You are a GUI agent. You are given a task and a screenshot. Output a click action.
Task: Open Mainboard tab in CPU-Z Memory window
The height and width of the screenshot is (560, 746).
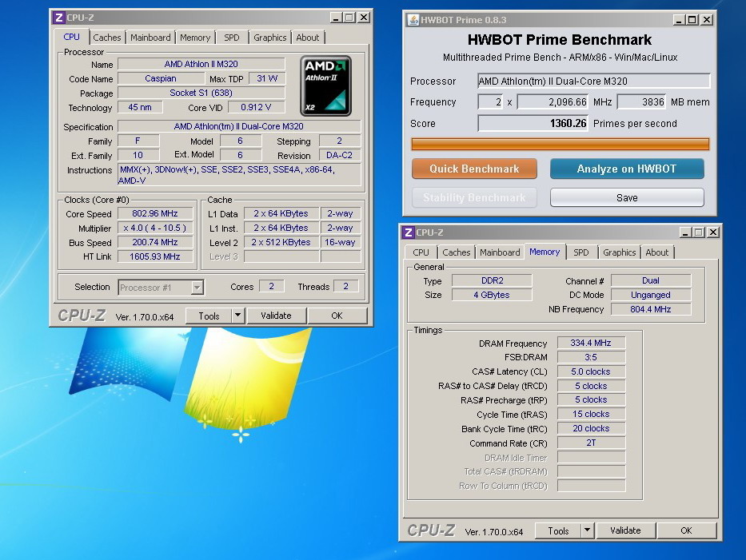[x=500, y=252]
